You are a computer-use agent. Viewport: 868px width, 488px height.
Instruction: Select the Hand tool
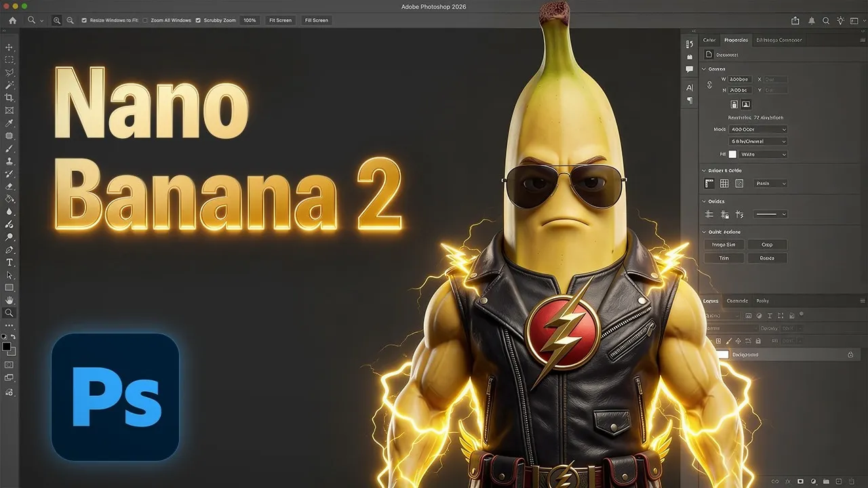[9, 300]
